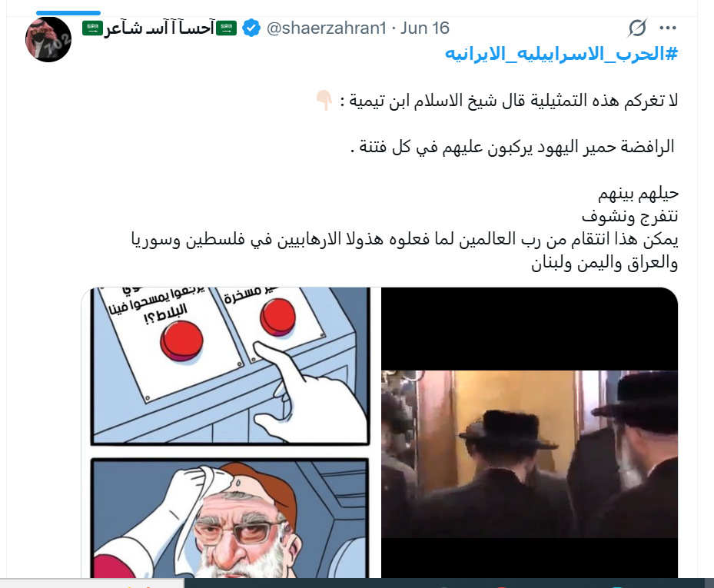714x588 pixels.
Task: Open the three-dot more options menu
Action: (x=668, y=28)
